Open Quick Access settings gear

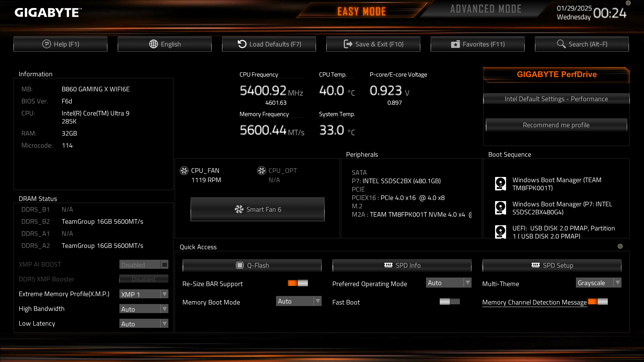pyautogui.click(x=620, y=246)
